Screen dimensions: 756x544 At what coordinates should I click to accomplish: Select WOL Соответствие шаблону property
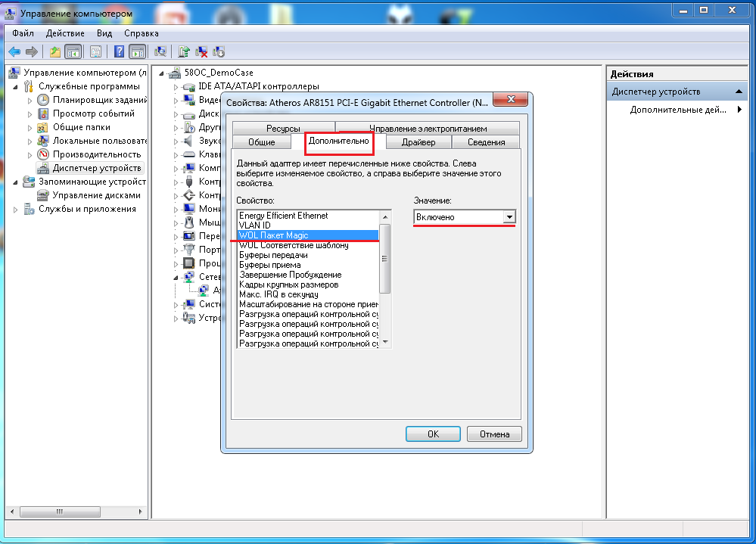[308, 245]
